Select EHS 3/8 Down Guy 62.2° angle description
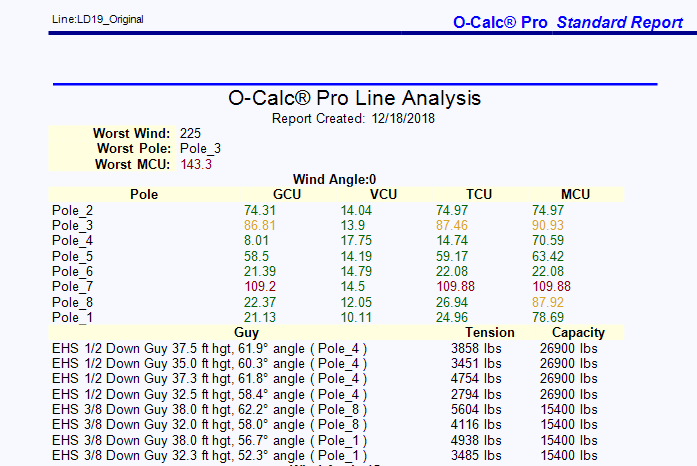Image resolution: width=697 pixels, height=466 pixels. 209,410
